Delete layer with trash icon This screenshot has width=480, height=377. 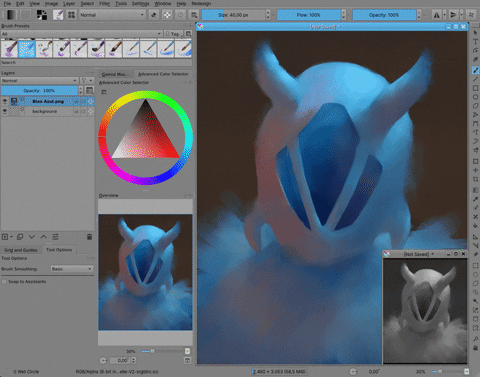click(x=89, y=237)
